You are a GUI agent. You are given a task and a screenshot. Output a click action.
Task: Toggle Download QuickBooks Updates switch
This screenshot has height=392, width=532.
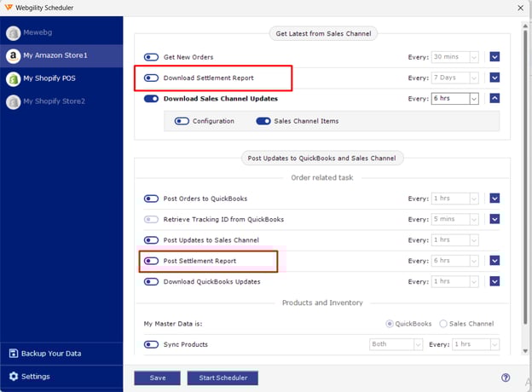151,282
